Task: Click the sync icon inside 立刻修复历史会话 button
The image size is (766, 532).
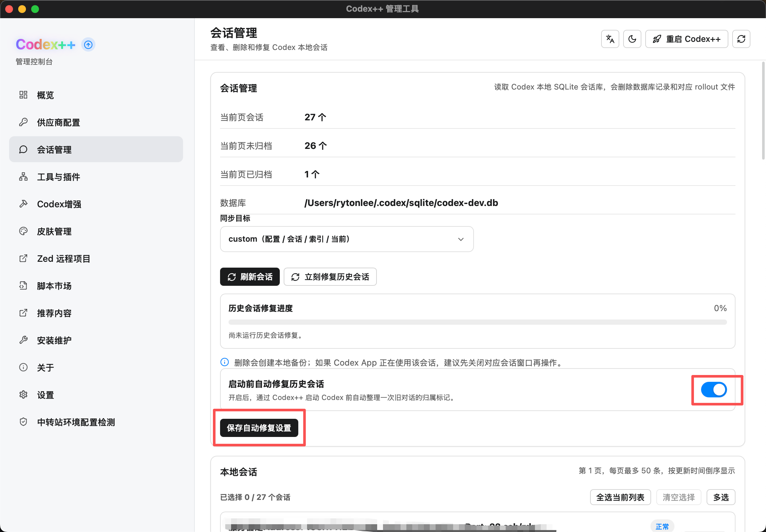Action: (x=295, y=277)
